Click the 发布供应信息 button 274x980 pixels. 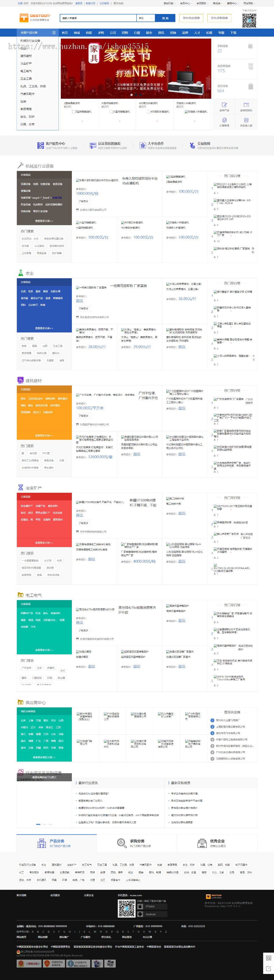[191, 18]
